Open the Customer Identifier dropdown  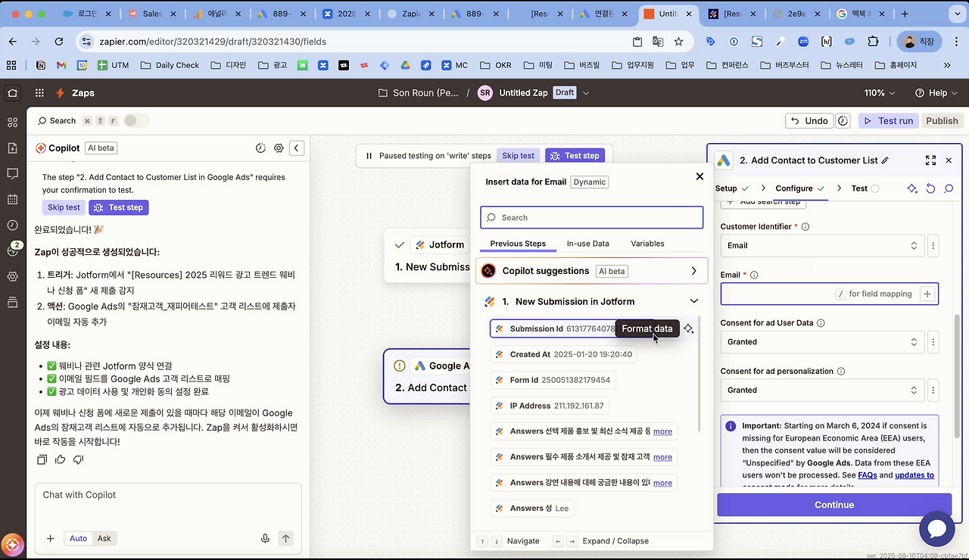pos(822,245)
